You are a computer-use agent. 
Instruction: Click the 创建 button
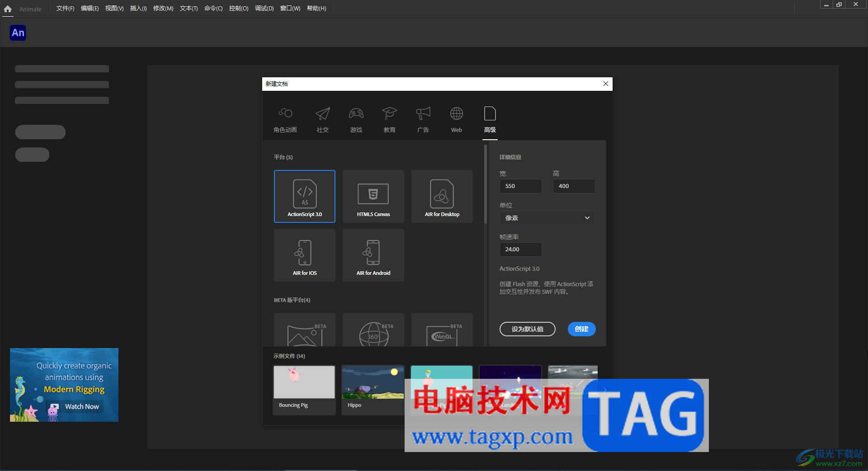[x=581, y=329]
